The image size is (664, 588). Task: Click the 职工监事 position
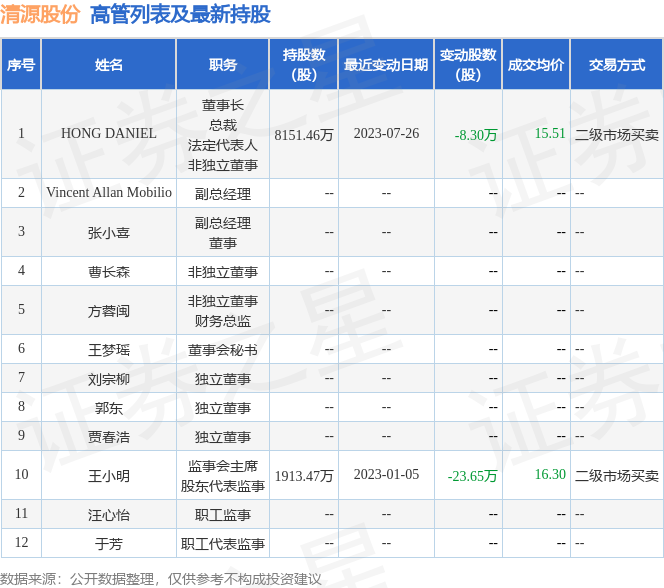(223, 515)
